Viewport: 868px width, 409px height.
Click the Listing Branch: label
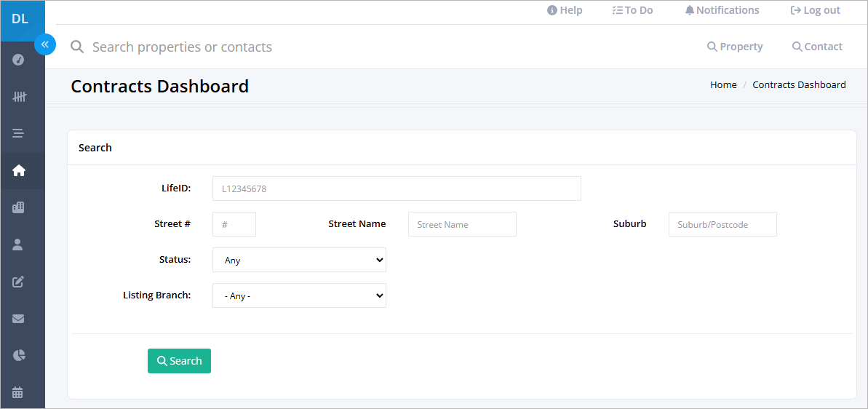pyautogui.click(x=157, y=295)
